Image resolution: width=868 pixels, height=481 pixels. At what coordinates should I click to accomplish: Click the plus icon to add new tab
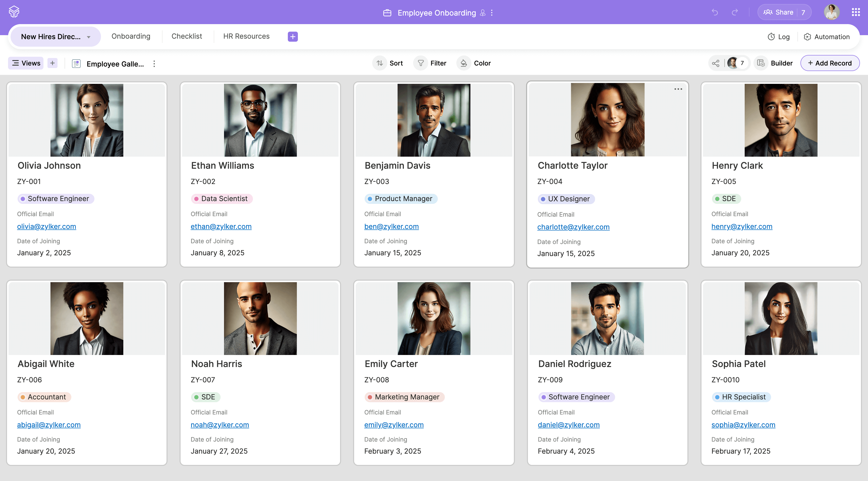coord(293,36)
